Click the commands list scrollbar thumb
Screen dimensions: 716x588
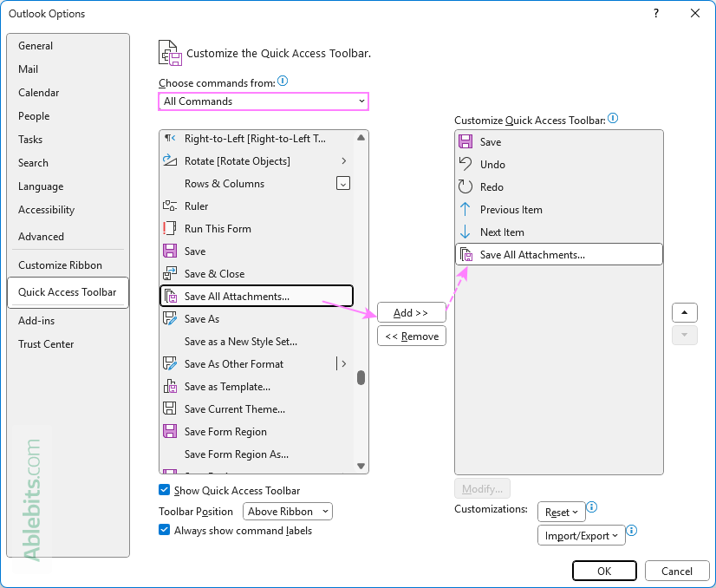click(361, 378)
